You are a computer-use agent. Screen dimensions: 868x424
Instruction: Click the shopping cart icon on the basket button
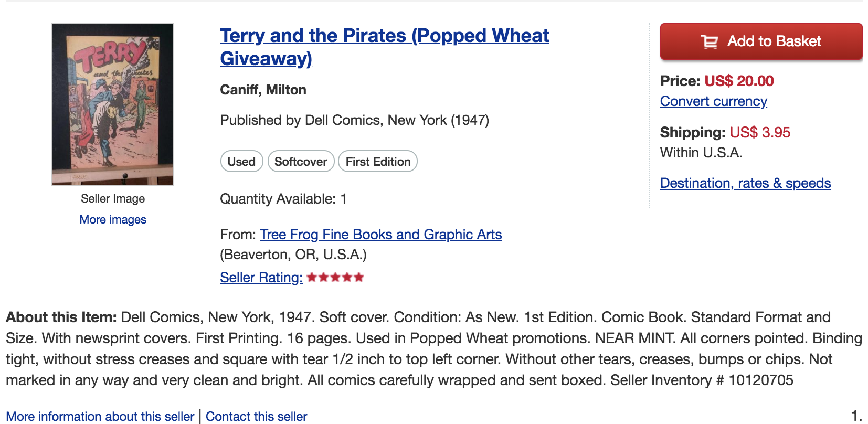tap(710, 41)
